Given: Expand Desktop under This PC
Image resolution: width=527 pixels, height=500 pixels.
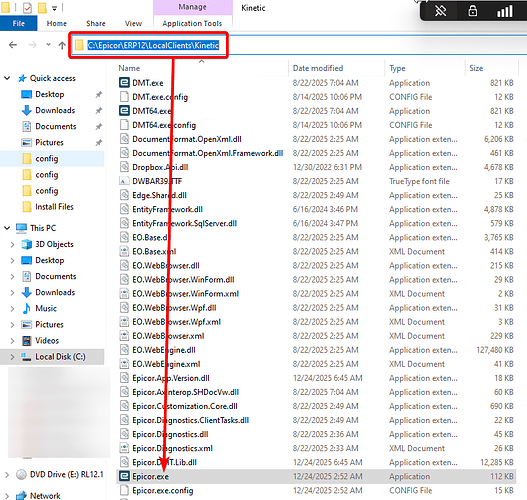Looking at the screenshot, I should tap(12, 260).
